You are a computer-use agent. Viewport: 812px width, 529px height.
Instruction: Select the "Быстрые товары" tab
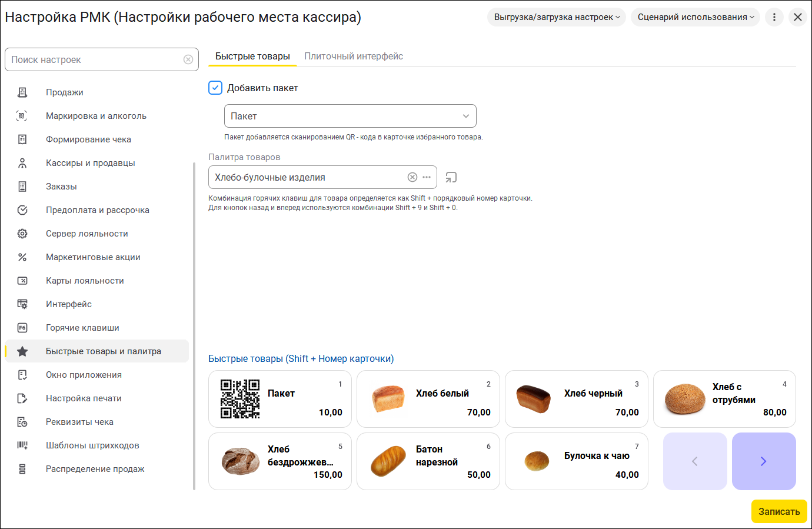[252, 56]
